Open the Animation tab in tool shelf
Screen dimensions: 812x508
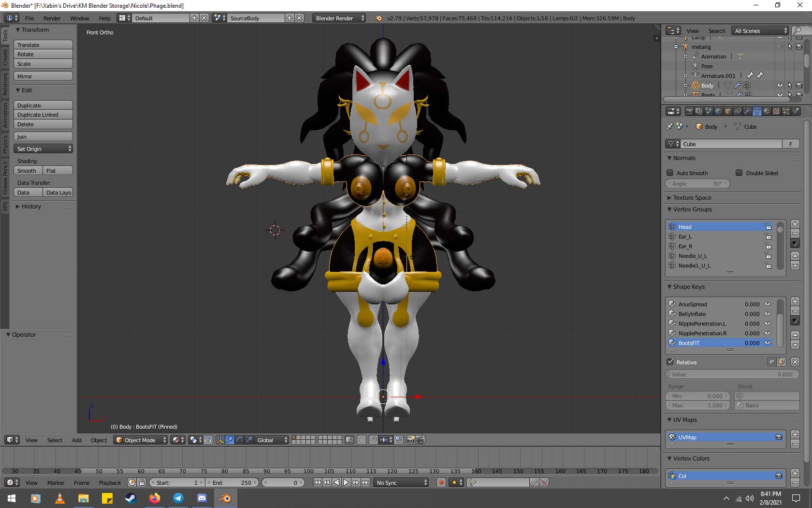(5, 115)
